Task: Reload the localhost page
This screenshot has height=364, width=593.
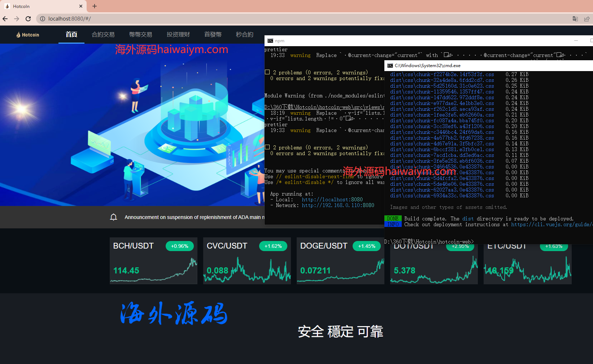Action: point(28,19)
